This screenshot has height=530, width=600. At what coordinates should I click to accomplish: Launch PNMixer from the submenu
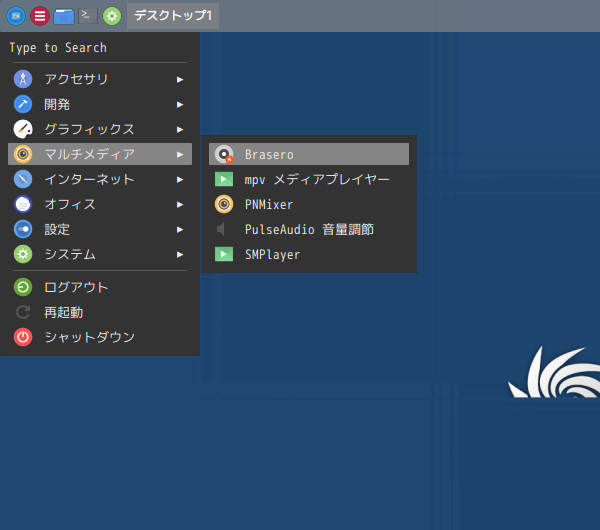pos(309,204)
